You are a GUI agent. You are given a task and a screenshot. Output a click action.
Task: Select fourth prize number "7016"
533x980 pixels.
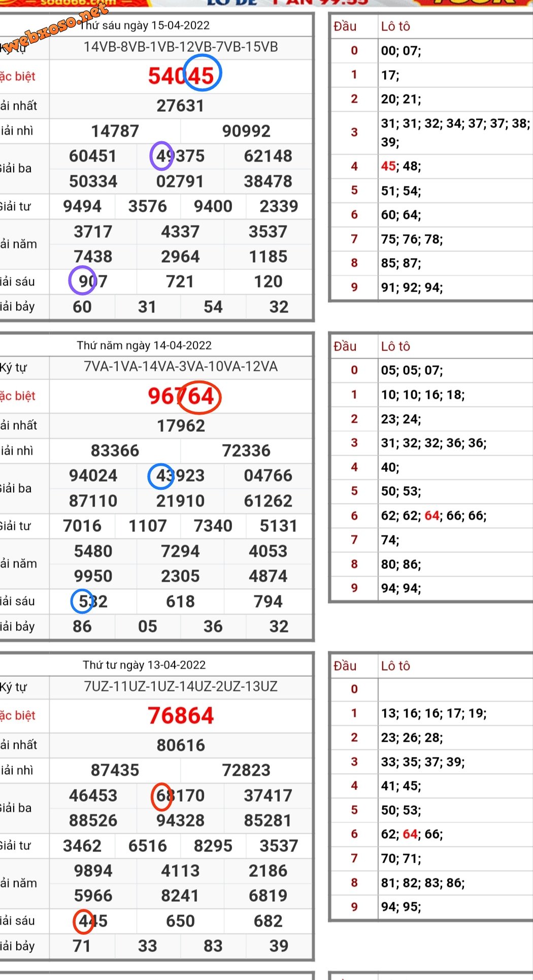click(x=82, y=526)
